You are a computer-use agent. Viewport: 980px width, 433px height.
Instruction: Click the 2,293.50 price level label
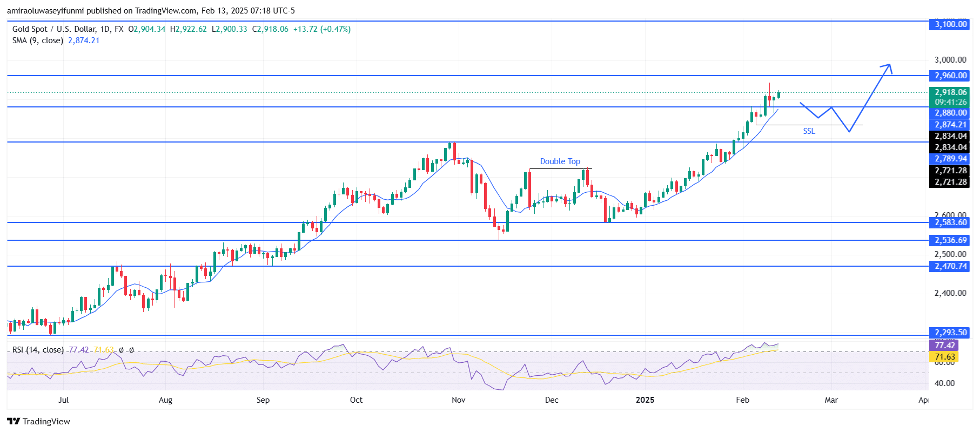[949, 333]
